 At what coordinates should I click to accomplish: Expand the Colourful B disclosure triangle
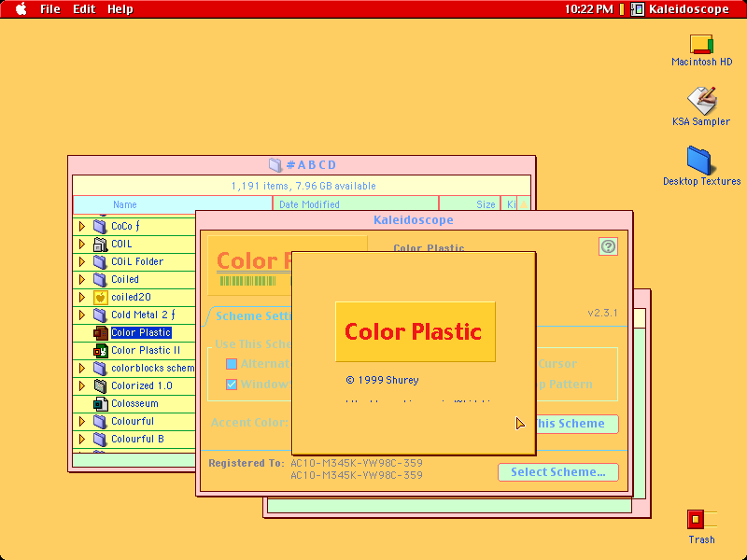[x=82, y=439]
